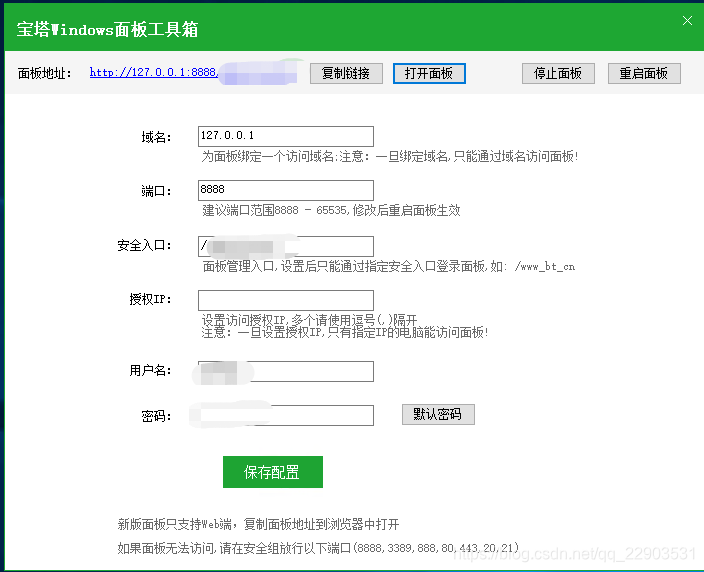The image size is (704, 572).
Task: Click the hint mentioning /www_bt_cn
Action: [388, 267]
